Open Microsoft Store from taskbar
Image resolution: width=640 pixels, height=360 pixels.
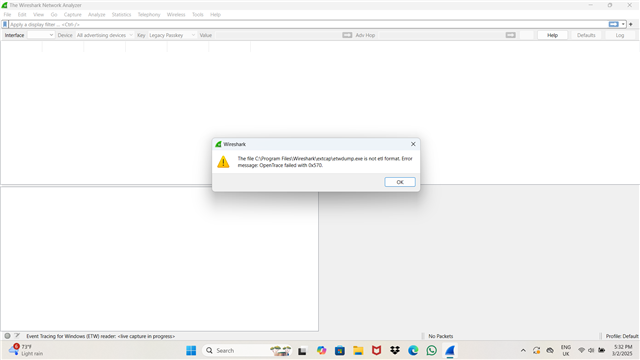pos(340,351)
